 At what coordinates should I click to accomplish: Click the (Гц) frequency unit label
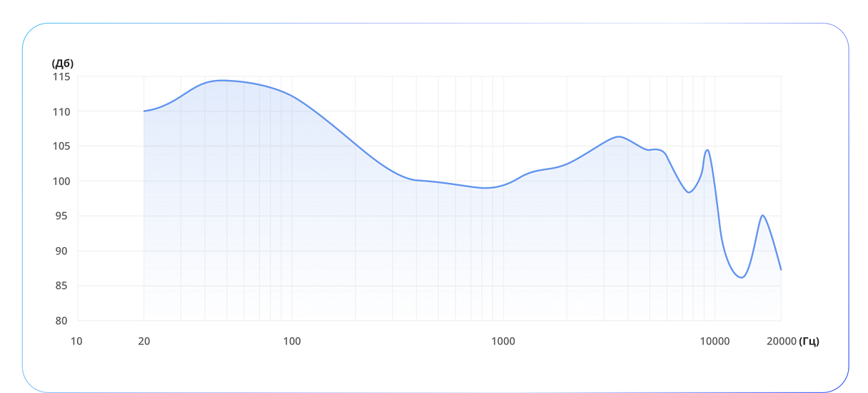coord(809,341)
